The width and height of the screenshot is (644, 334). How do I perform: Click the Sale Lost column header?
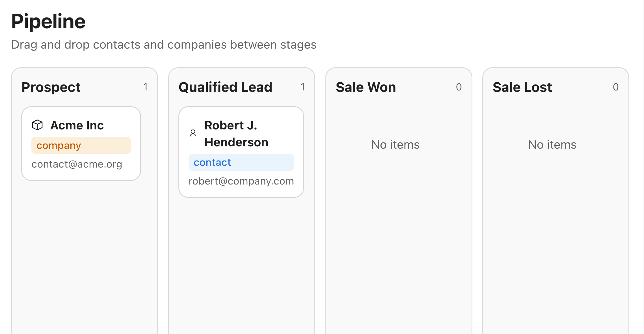tap(522, 87)
